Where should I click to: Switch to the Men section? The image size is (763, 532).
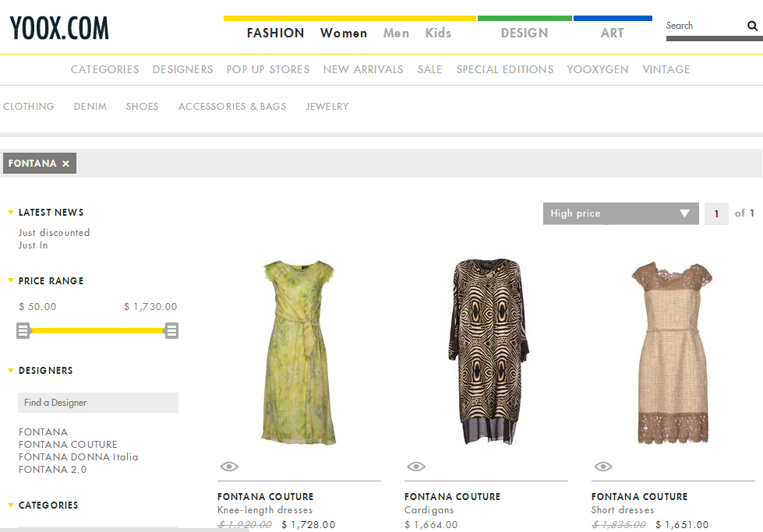[x=396, y=33]
